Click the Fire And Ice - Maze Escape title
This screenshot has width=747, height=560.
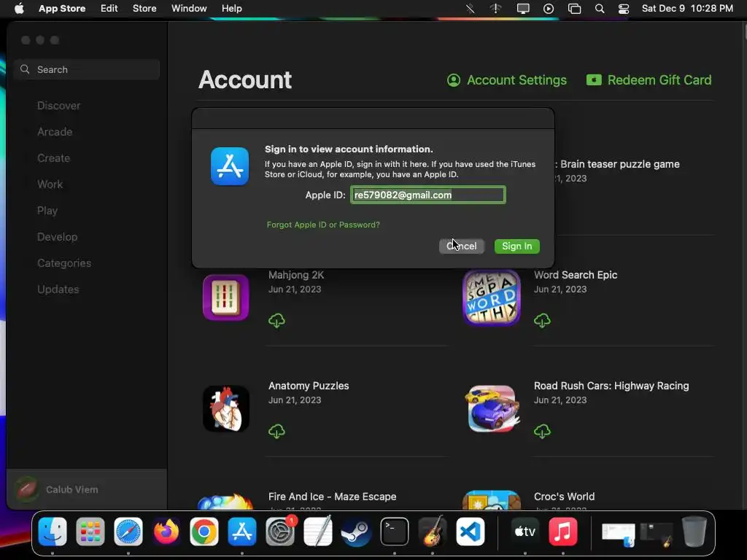click(x=332, y=497)
